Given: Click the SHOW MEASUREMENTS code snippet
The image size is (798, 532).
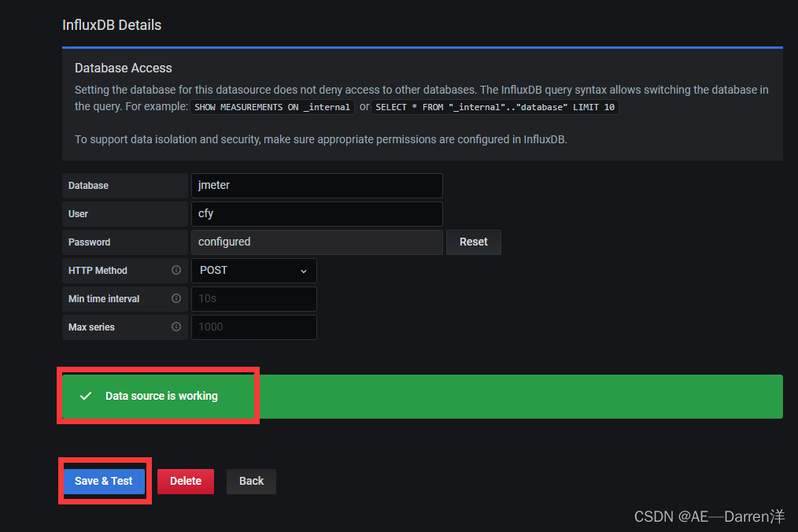Looking at the screenshot, I should [x=272, y=106].
